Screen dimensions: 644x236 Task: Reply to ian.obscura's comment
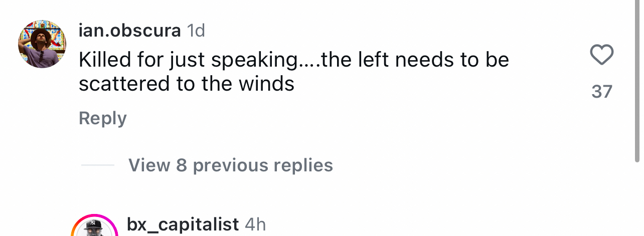click(x=102, y=118)
